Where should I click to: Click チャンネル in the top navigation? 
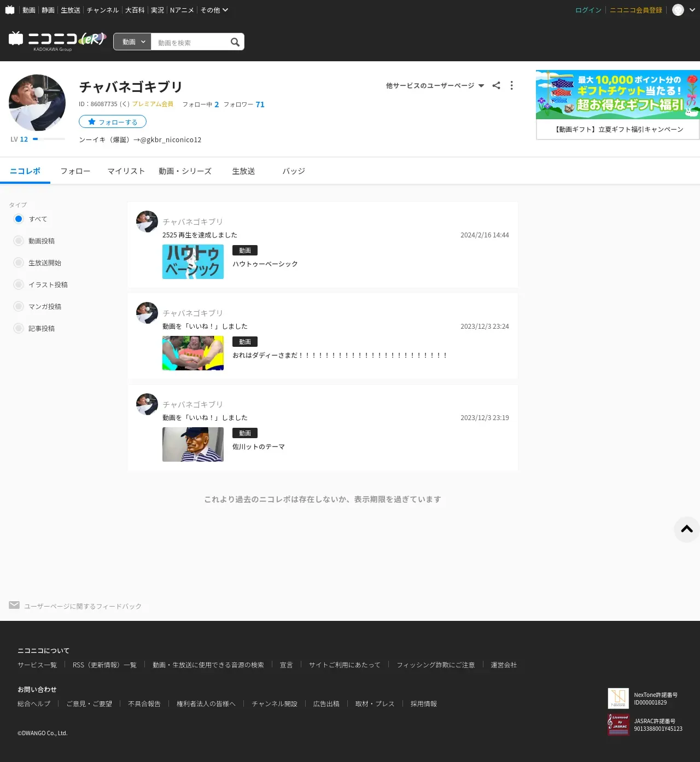coord(102,10)
